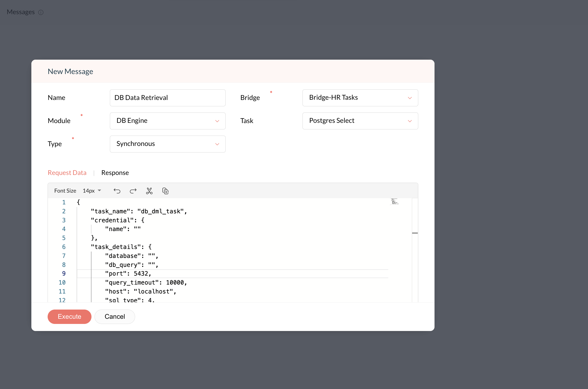This screenshot has width=588, height=389.
Task: Switch to the Response tab
Action: (115, 173)
